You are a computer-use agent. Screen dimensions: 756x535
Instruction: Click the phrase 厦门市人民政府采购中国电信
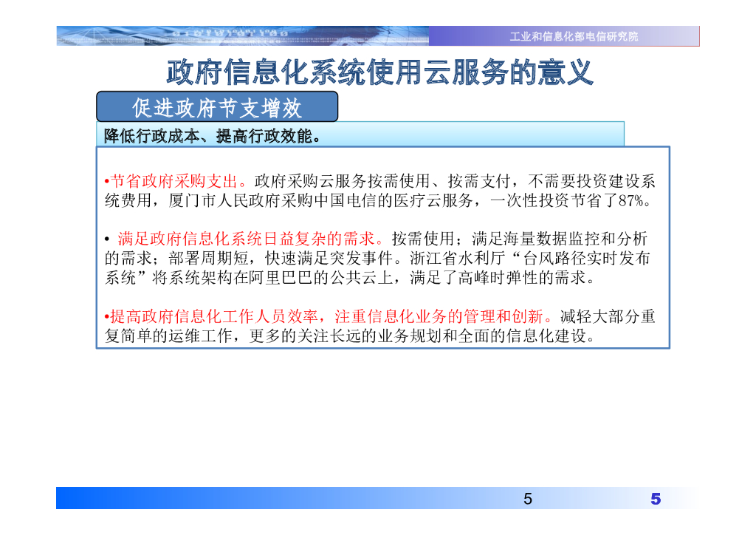click(x=272, y=201)
